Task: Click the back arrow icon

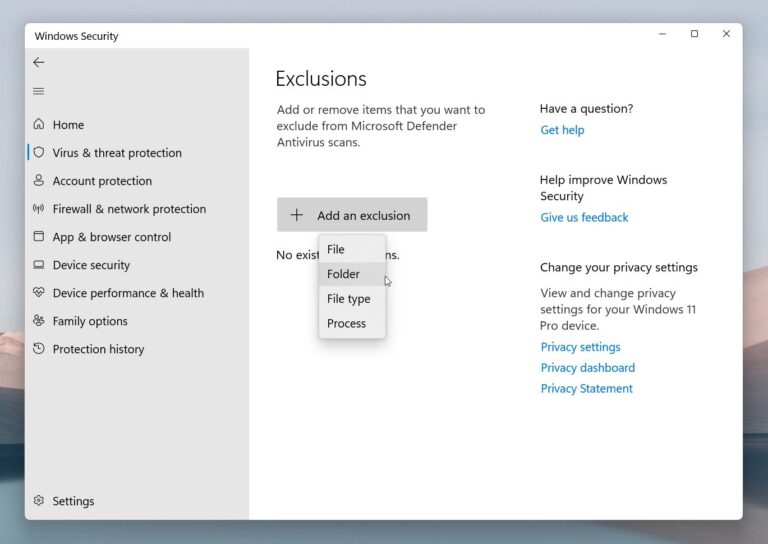Action: (x=39, y=62)
